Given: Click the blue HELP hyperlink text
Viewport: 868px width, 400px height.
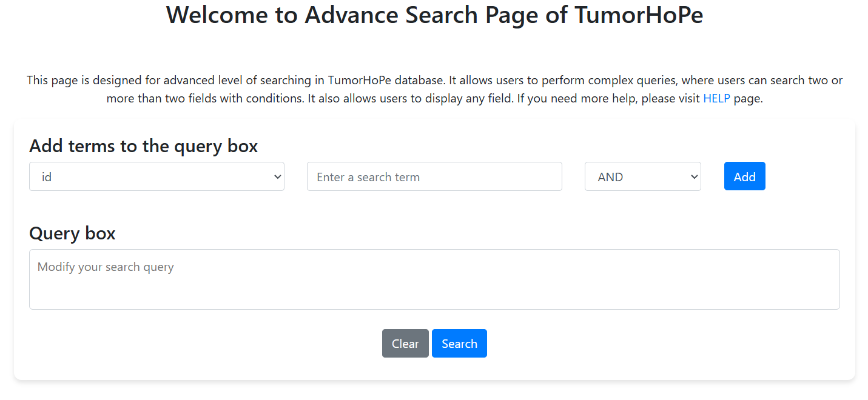Looking at the screenshot, I should pyautogui.click(x=716, y=98).
